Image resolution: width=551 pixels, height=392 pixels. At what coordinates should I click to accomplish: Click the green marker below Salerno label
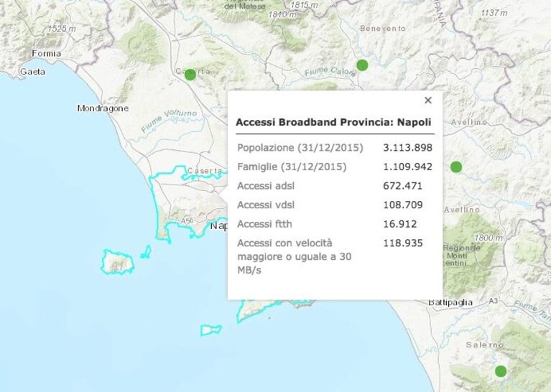[501, 371]
